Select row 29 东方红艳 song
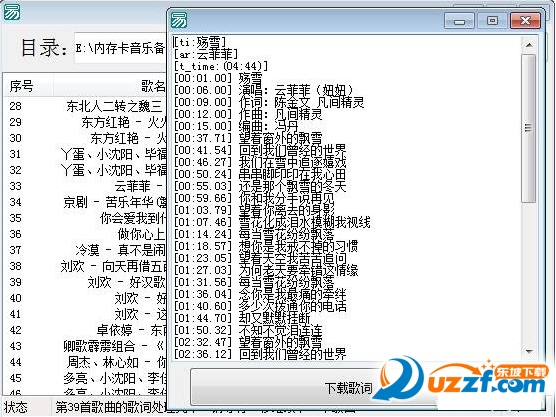The image size is (556, 417). point(85,122)
